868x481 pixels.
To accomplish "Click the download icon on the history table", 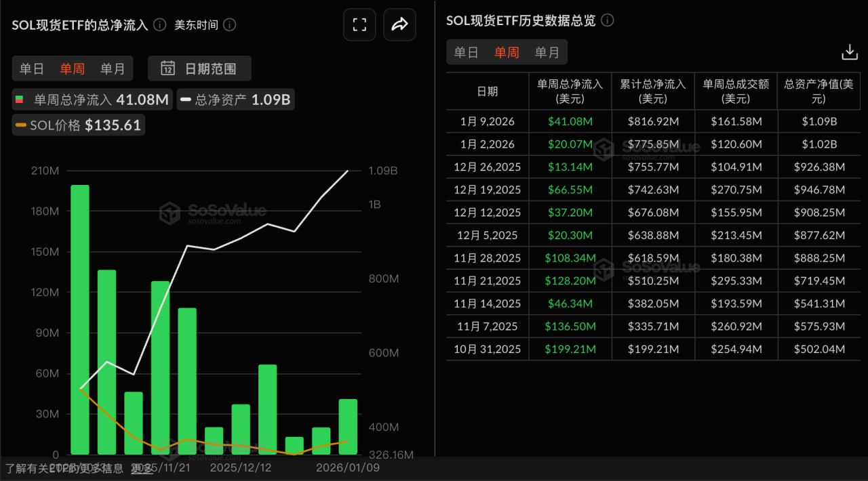I will tap(849, 51).
